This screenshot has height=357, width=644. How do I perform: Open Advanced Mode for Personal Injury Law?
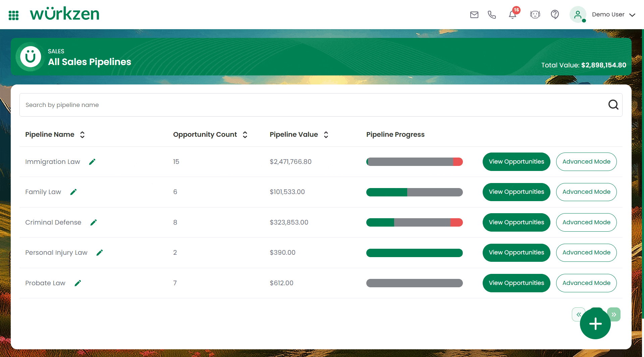tap(586, 253)
